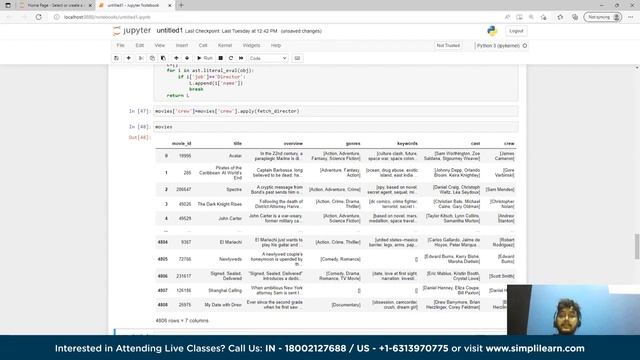Open the Help menu
The image size is (640, 360).
pyautogui.click(x=276, y=45)
